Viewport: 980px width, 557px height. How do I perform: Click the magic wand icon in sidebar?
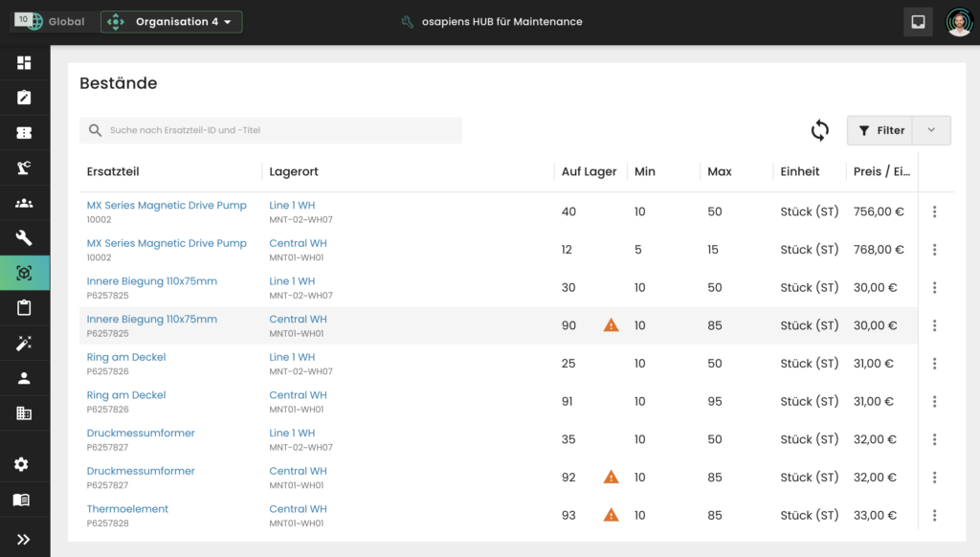tap(24, 343)
